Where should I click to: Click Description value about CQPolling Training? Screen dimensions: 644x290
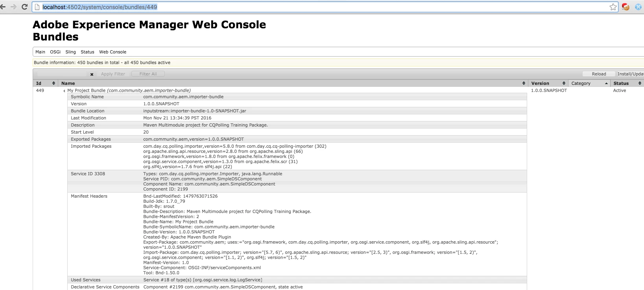coord(205,125)
